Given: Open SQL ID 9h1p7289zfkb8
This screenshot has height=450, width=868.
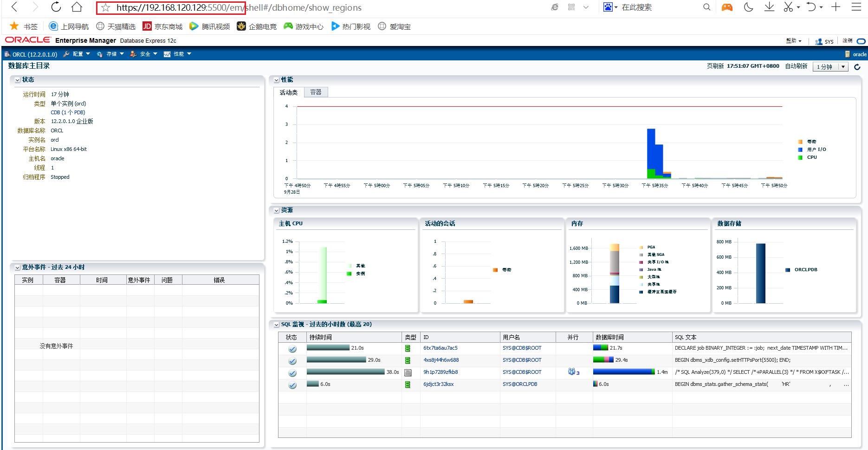Looking at the screenshot, I should (440, 372).
